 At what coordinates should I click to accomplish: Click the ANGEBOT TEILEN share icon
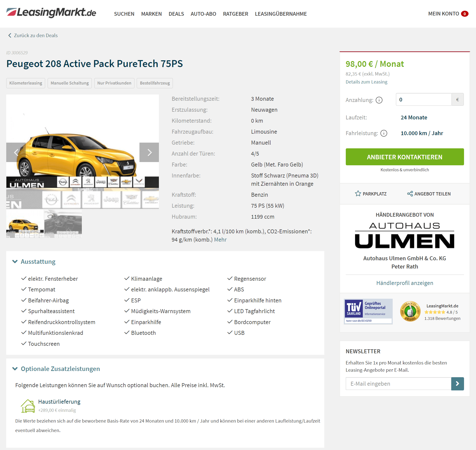[410, 193]
